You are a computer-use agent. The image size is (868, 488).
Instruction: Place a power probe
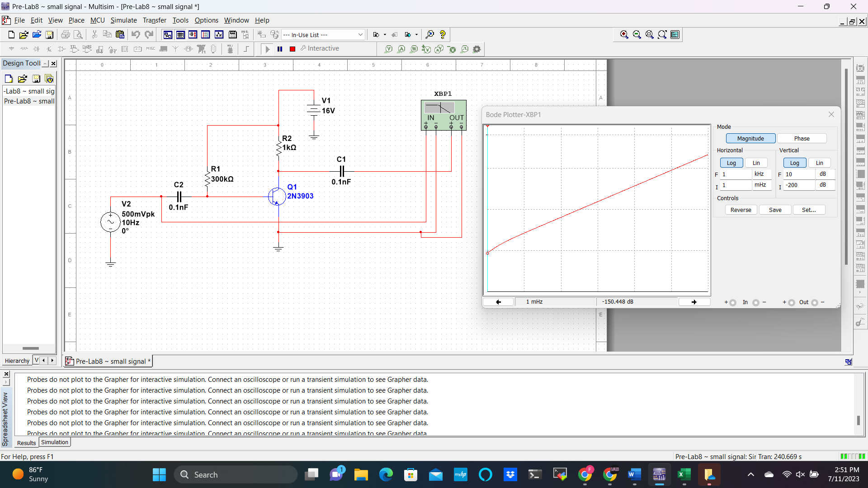414,49
